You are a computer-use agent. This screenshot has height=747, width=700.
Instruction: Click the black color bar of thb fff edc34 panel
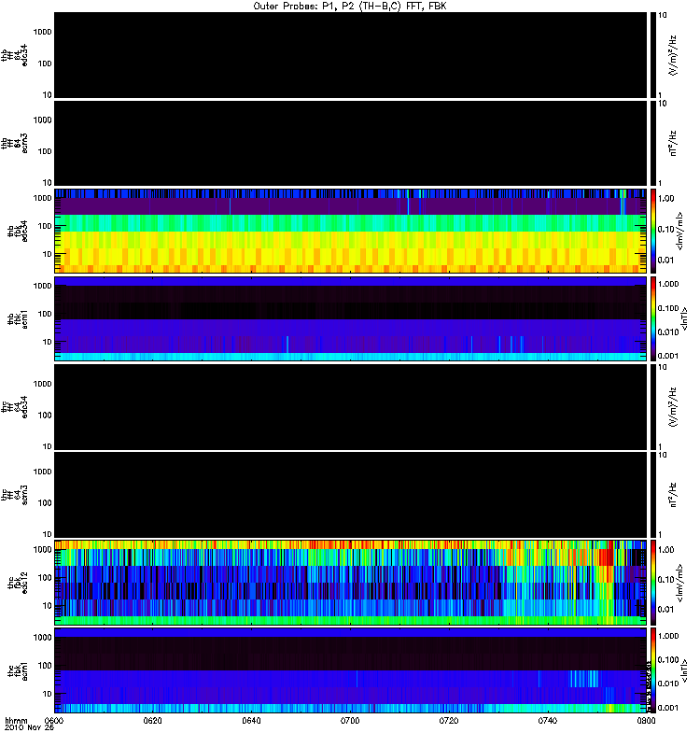click(x=652, y=55)
